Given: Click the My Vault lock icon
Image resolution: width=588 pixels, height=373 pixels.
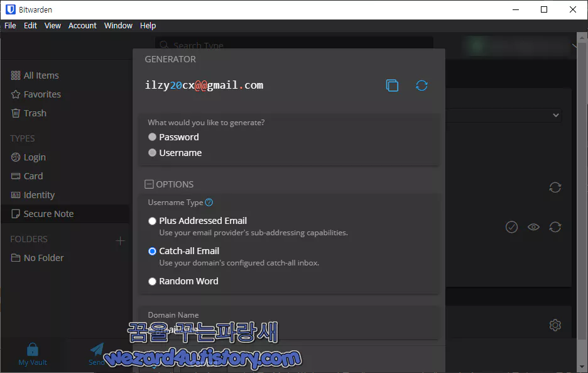Looking at the screenshot, I should click(33, 349).
